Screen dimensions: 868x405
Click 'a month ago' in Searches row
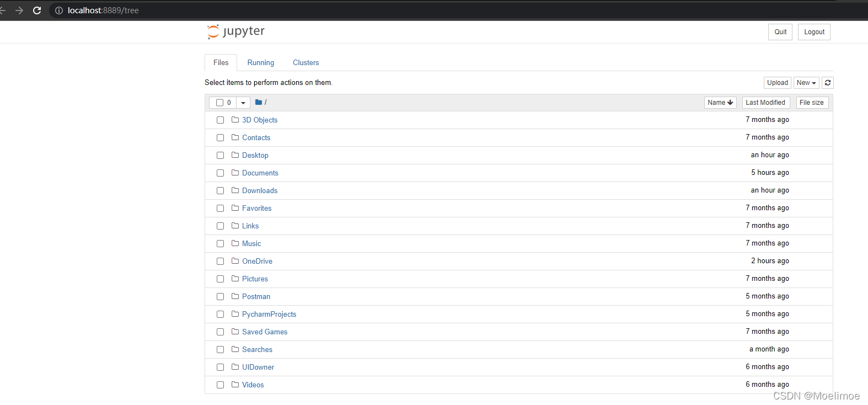coord(769,349)
